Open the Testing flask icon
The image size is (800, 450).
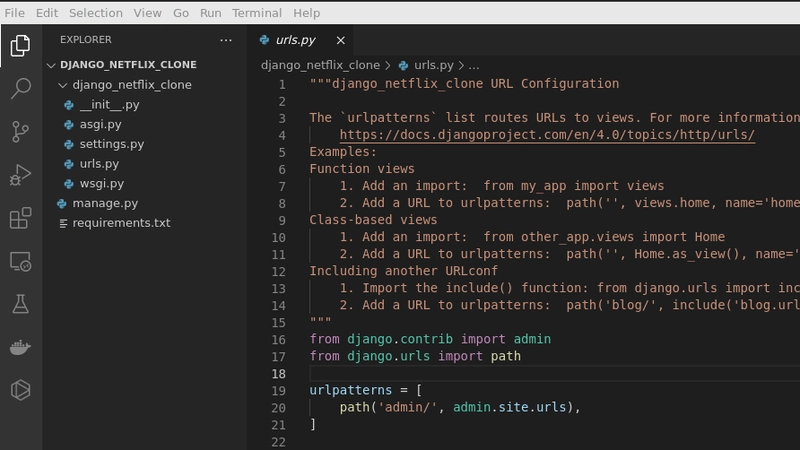click(x=20, y=304)
